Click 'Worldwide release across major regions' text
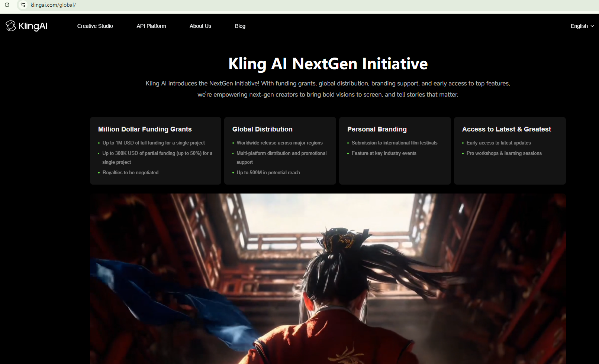 click(280, 143)
